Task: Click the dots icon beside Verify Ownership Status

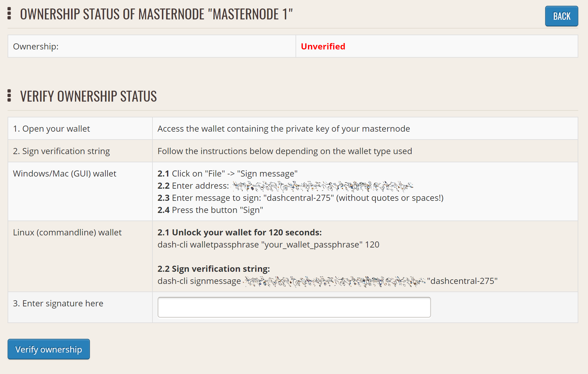Action: tap(9, 96)
